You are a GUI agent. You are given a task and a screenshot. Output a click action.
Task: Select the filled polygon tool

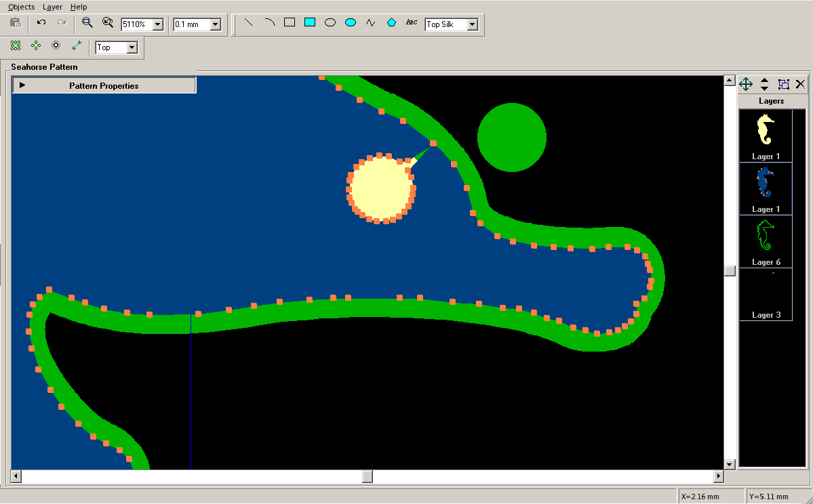391,22
